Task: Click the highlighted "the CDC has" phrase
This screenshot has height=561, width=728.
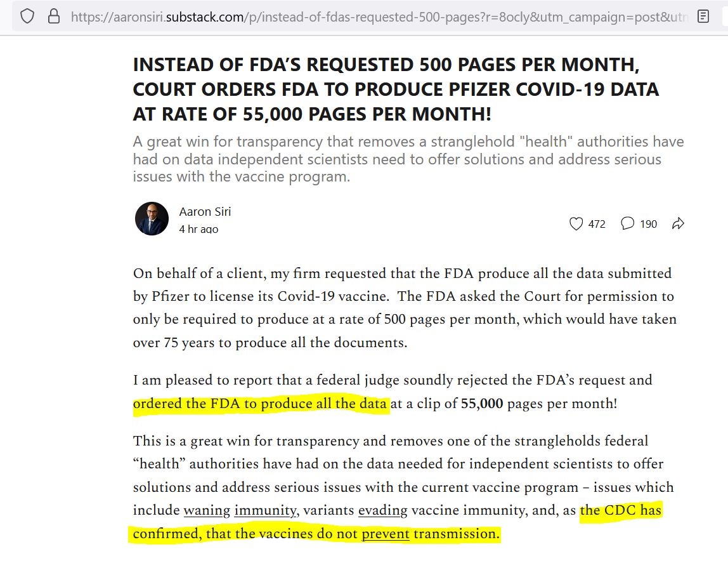Action: (x=620, y=510)
